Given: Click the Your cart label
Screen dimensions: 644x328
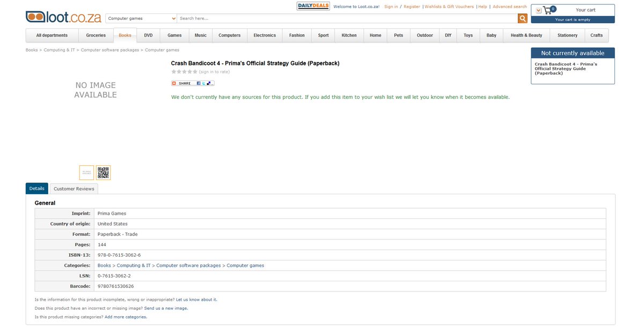Looking at the screenshot, I should [x=586, y=10].
